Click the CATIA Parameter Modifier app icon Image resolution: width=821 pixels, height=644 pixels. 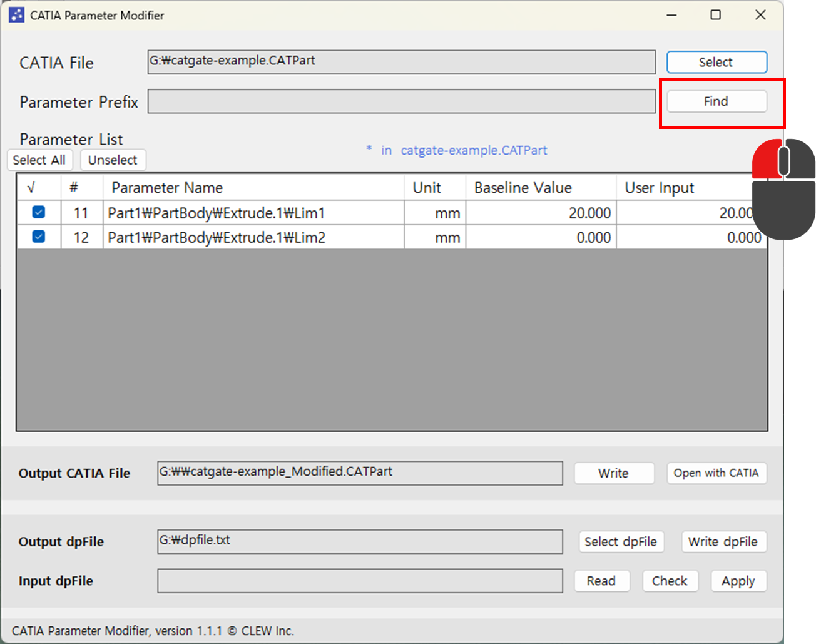click(16, 15)
